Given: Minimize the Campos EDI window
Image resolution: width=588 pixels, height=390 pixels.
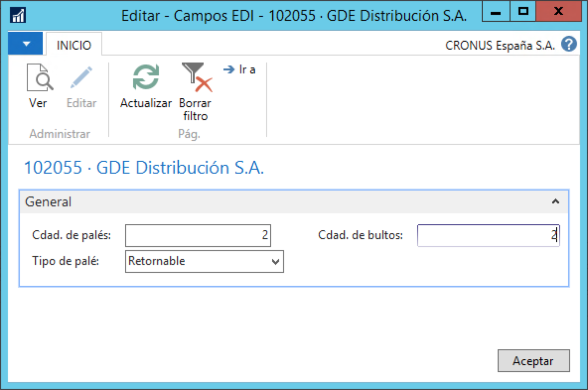Looking at the screenshot, I should tap(496, 11).
